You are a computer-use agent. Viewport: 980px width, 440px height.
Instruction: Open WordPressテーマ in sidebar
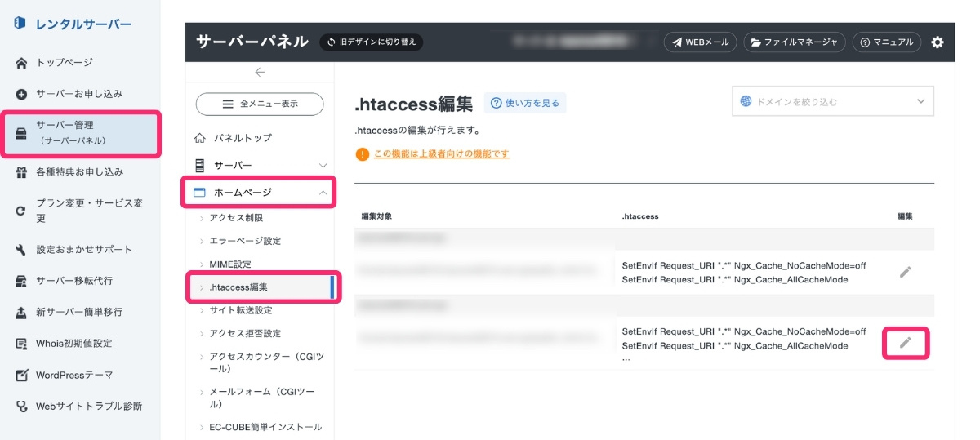[74, 375]
